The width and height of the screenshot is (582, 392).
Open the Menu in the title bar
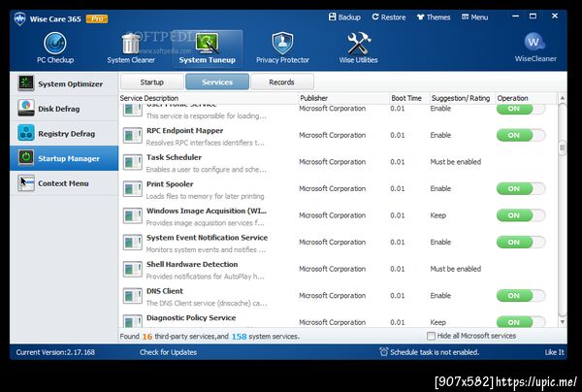click(474, 17)
